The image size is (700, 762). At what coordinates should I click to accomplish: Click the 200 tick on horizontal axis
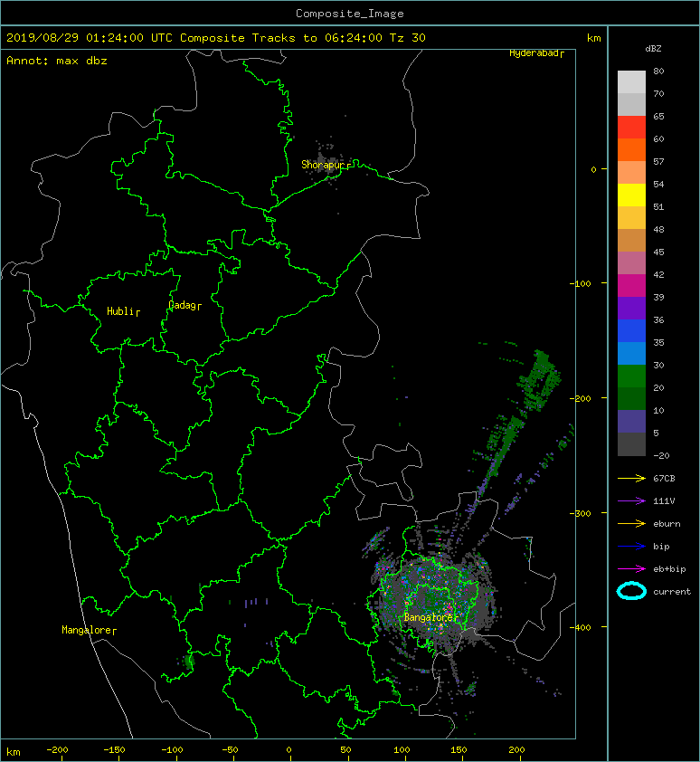point(516,750)
